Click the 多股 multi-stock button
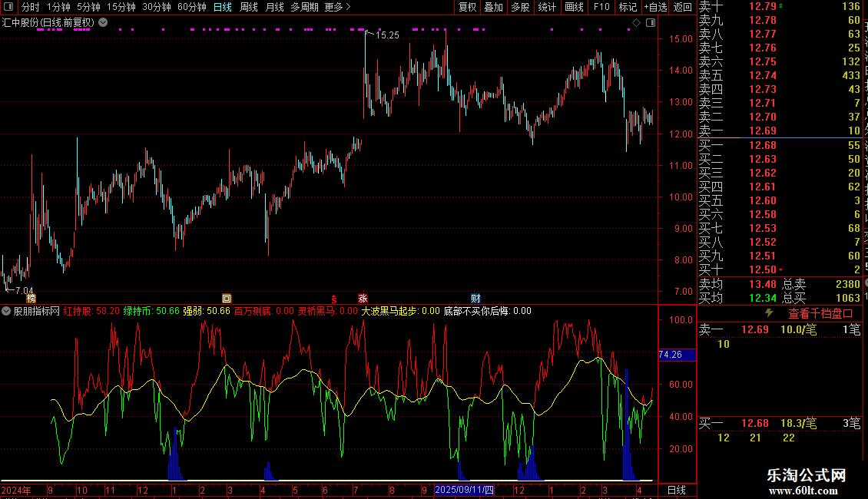Viewport: 868px width, 499px height. [x=520, y=7]
